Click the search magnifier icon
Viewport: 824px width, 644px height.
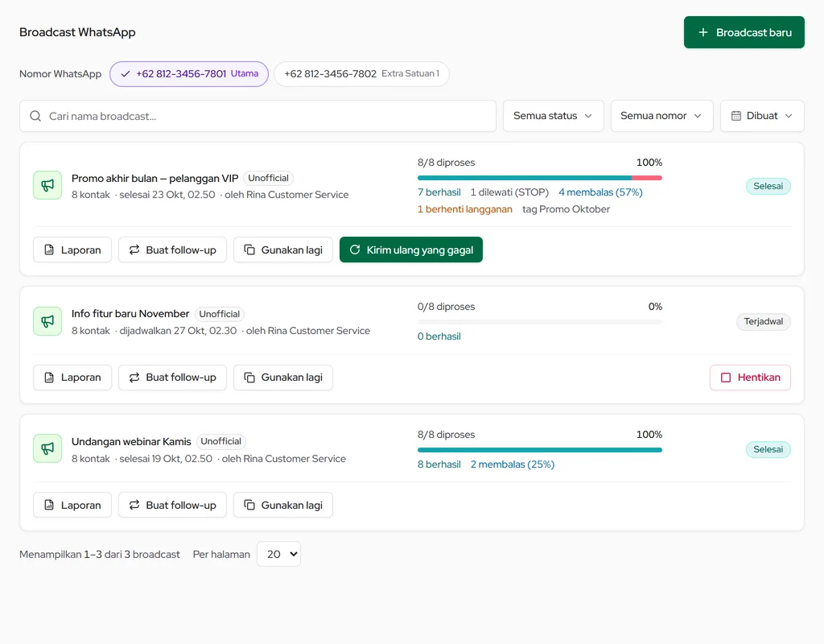click(x=35, y=116)
